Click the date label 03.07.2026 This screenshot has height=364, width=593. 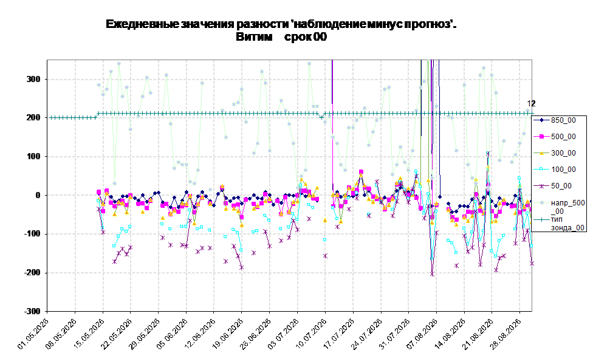click(x=284, y=334)
